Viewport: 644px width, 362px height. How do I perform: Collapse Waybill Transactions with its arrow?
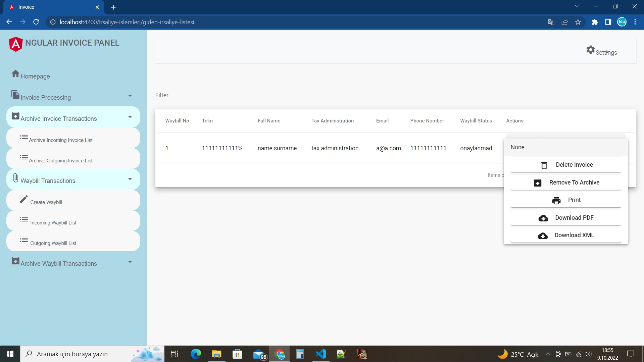[x=130, y=179]
